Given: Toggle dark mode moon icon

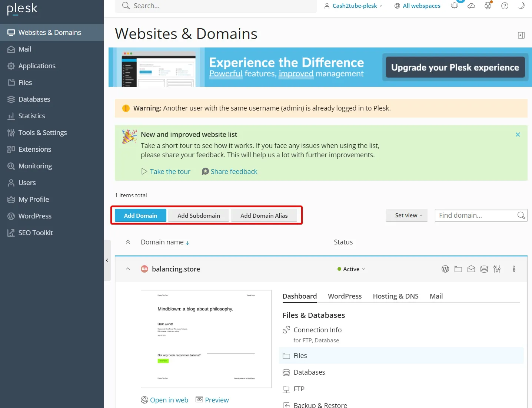Looking at the screenshot, I should pyautogui.click(x=521, y=6).
